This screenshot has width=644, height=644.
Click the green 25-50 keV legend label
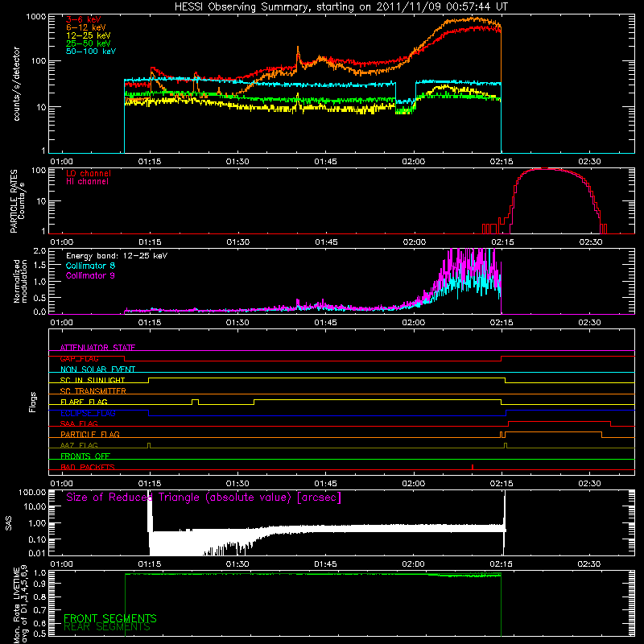[88, 43]
